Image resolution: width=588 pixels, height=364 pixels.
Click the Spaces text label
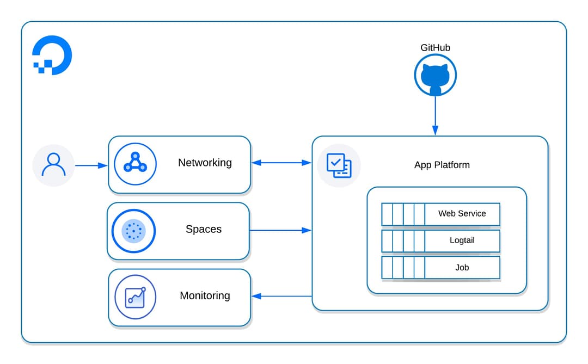pos(204,229)
